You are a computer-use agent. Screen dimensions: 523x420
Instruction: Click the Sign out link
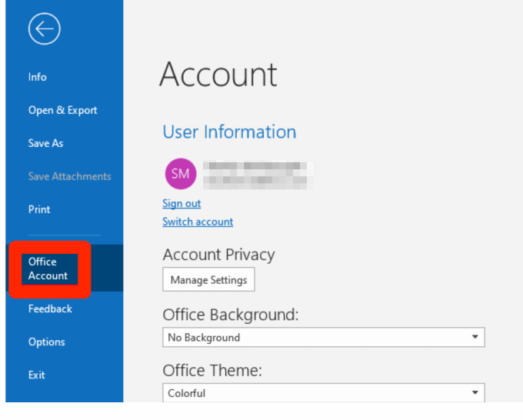pyautogui.click(x=182, y=203)
